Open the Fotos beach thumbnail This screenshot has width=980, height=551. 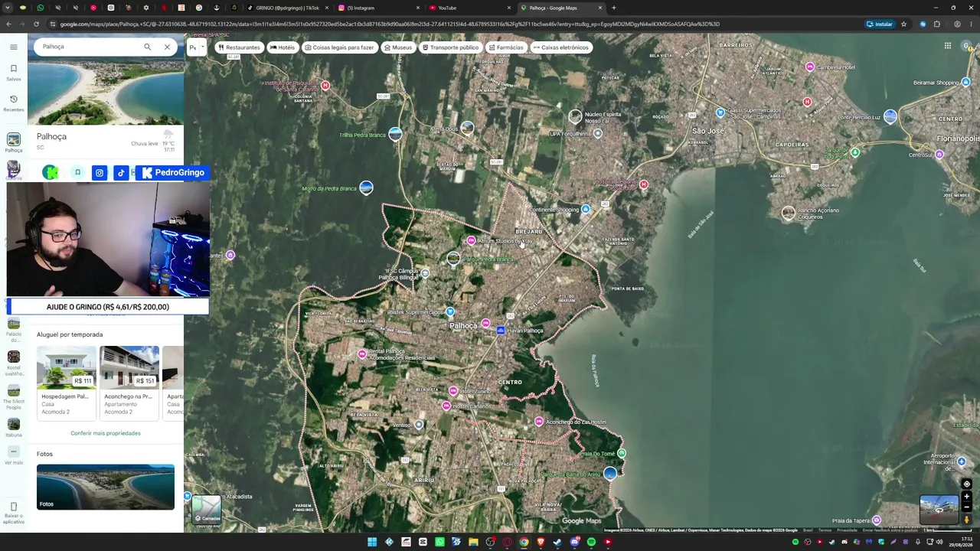pyautogui.click(x=106, y=487)
